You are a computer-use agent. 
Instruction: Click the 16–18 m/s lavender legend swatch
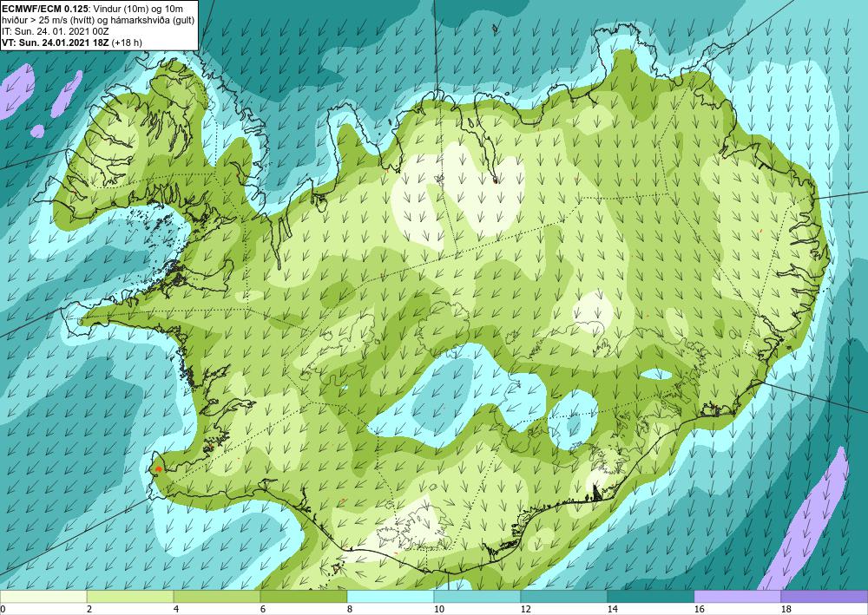coord(738,597)
